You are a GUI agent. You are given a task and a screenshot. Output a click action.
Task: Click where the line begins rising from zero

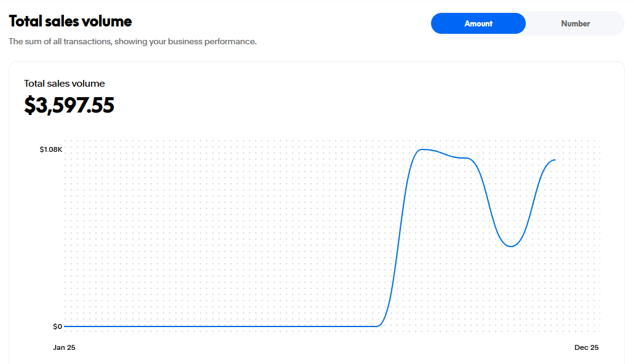click(x=378, y=325)
